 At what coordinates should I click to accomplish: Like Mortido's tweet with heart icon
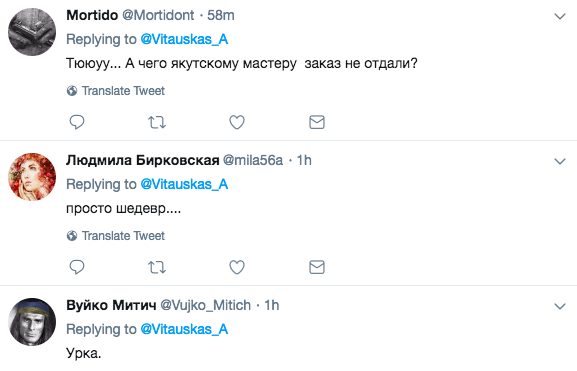pyautogui.click(x=237, y=122)
